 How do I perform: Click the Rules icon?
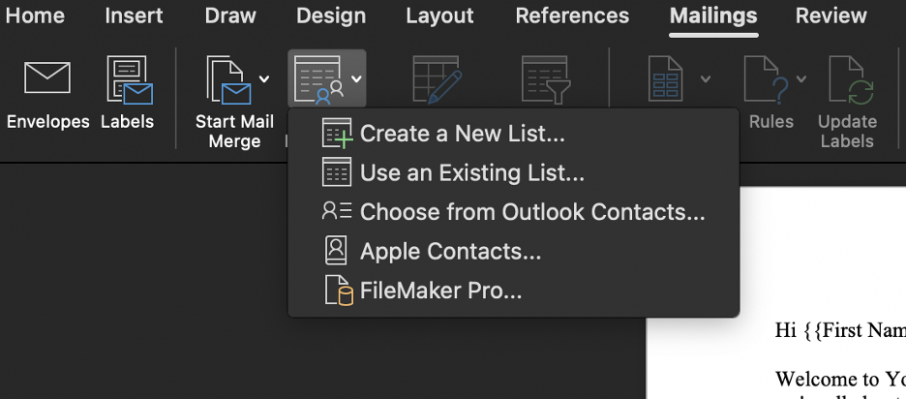click(766, 80)
